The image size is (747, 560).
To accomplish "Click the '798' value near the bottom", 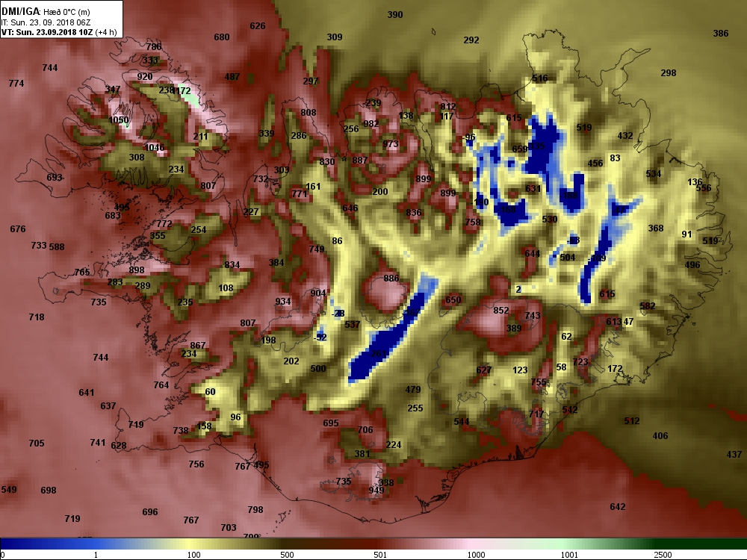I will (255, 509).
